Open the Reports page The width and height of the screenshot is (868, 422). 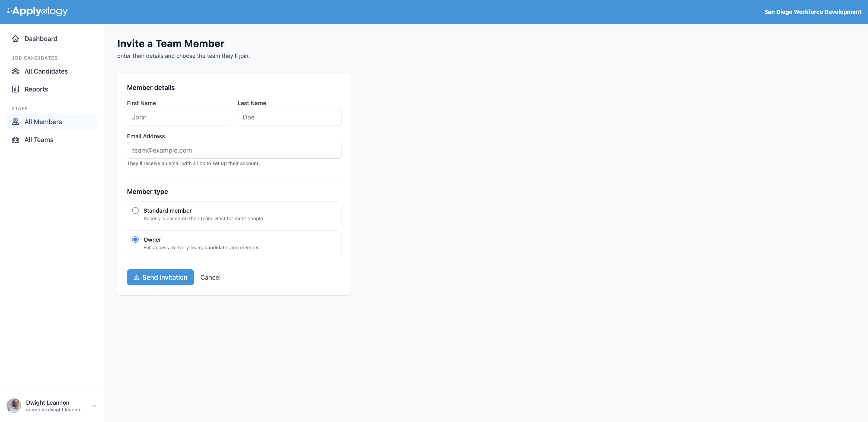pos(52,89)
